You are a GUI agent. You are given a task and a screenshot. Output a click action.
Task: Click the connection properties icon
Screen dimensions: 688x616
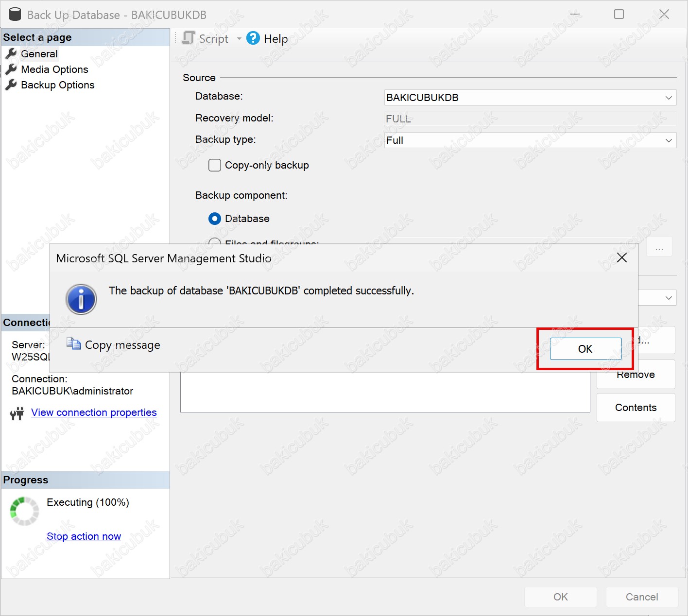point(17,413)
